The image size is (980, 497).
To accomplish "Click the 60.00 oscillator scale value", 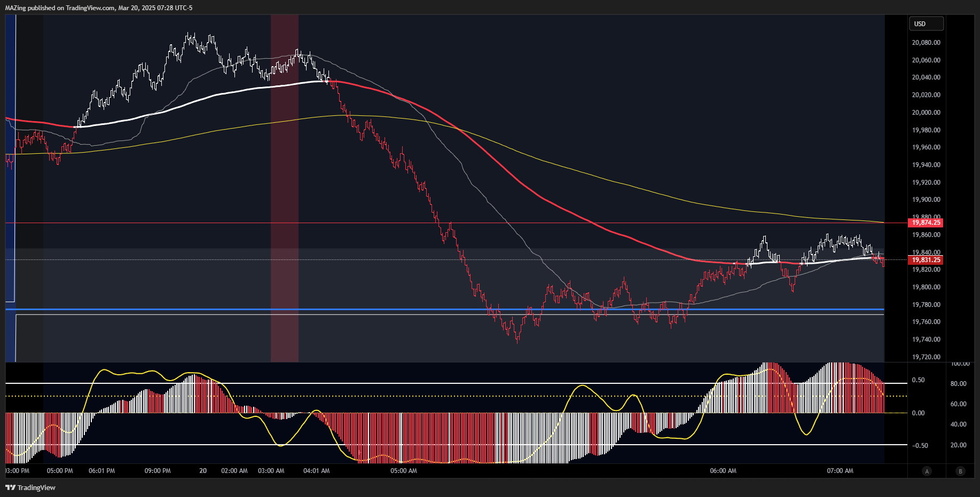I will (x=959, y=404).
